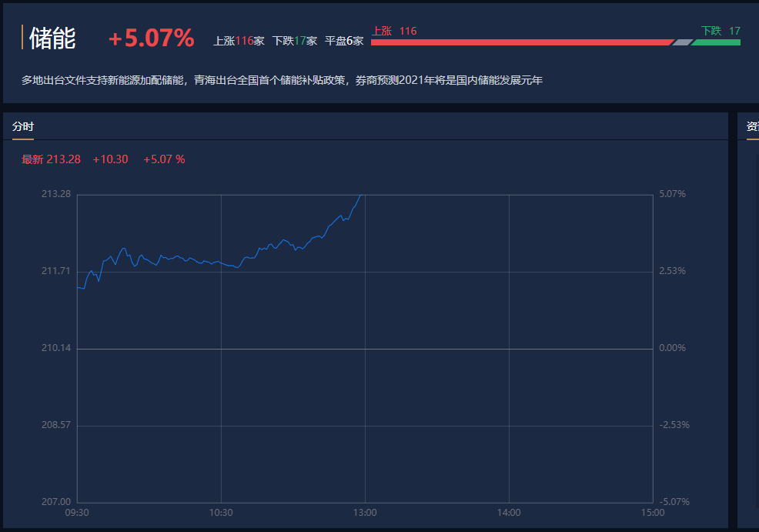This screenshot has height=532, width=759.
Task: Click the 210.14 price label on left axis
Action: 56,348
